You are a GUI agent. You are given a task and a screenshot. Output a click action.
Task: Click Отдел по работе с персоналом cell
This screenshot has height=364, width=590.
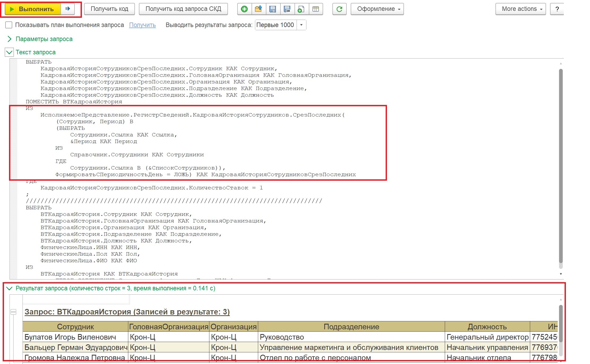tap(351, 357)
